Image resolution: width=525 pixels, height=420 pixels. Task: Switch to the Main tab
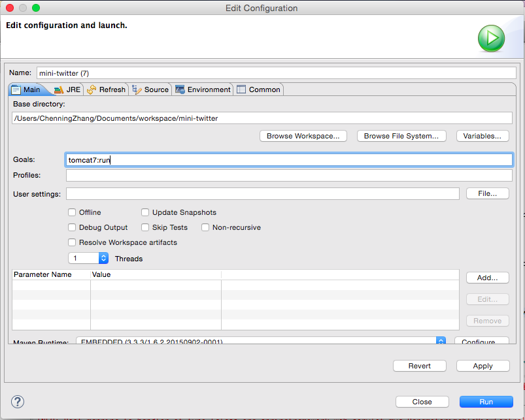26,89
